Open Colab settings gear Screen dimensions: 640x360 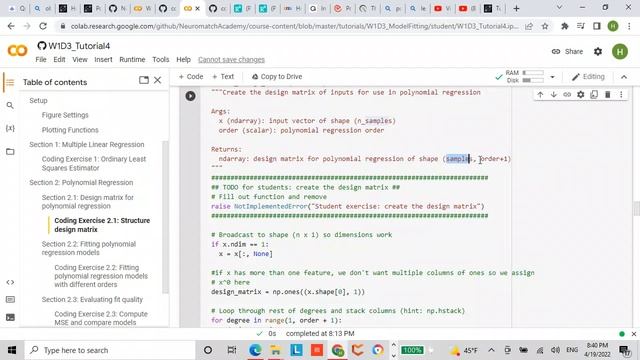point(598,51)
